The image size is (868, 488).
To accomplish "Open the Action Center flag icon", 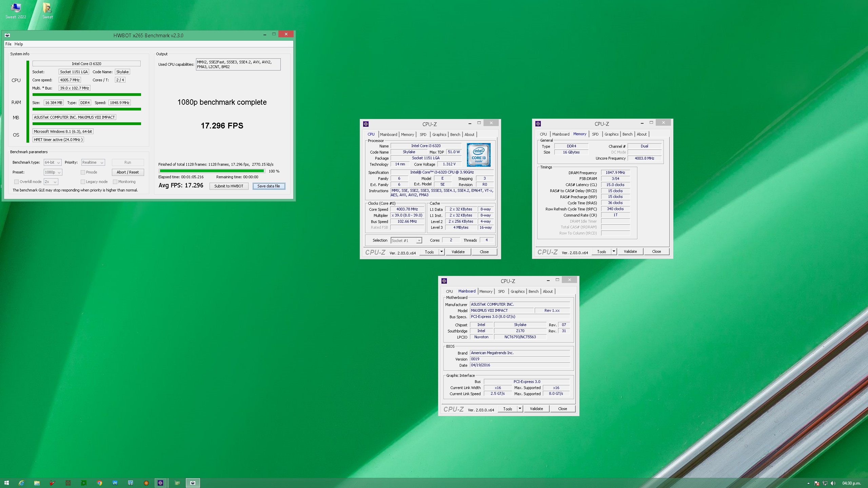I will click(x=817, y=483).
